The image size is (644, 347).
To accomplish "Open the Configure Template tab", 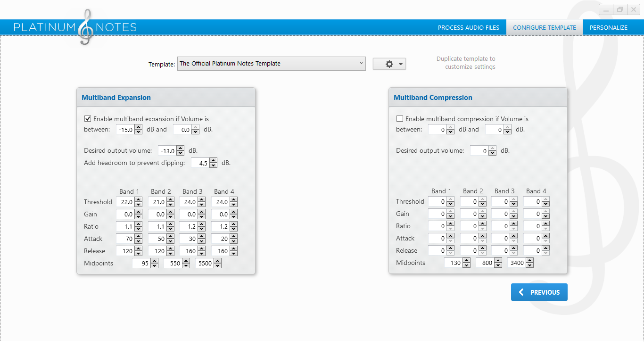I will pyautogui.click(x=545, y=27).
